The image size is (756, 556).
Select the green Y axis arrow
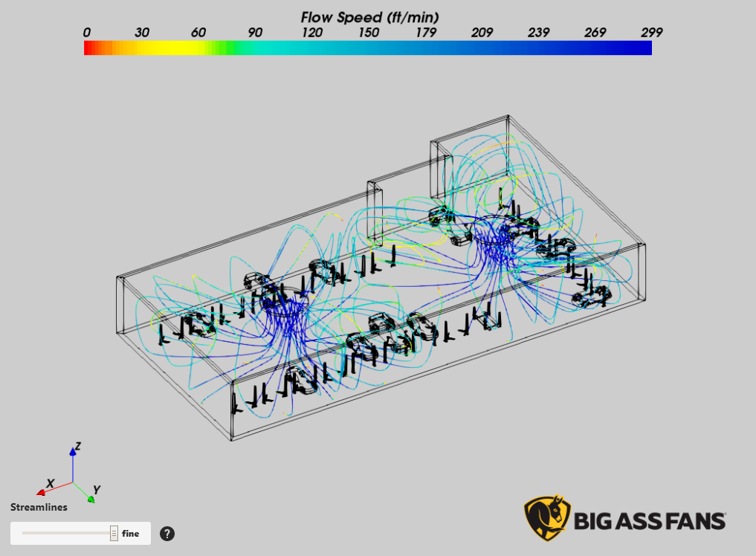click(93, 498)
